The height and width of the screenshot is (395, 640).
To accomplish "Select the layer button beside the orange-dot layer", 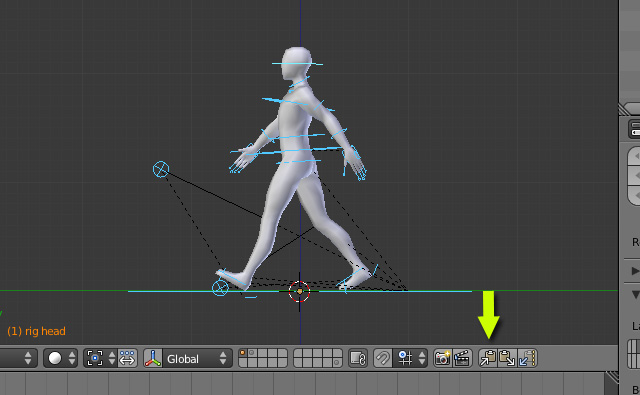I will [253, 353].
